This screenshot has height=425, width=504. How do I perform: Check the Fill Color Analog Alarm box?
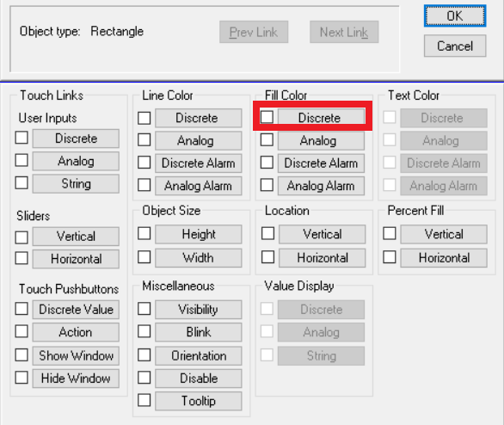[267, 185]
